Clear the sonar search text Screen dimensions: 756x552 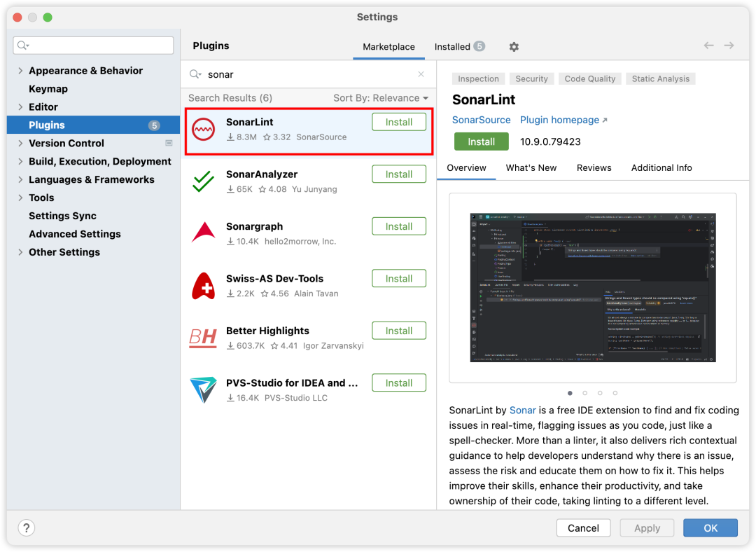pos(421,74)
